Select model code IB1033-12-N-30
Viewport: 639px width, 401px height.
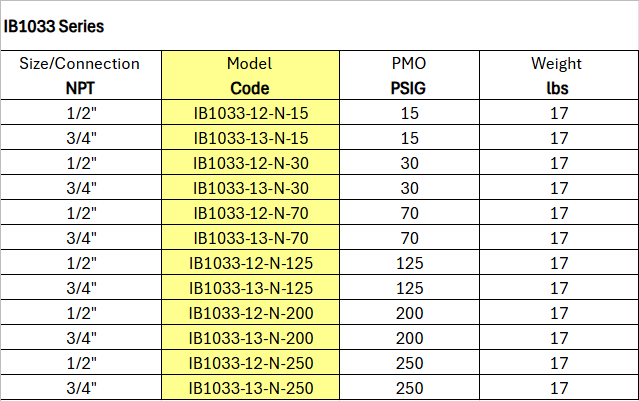click(250, 163)
